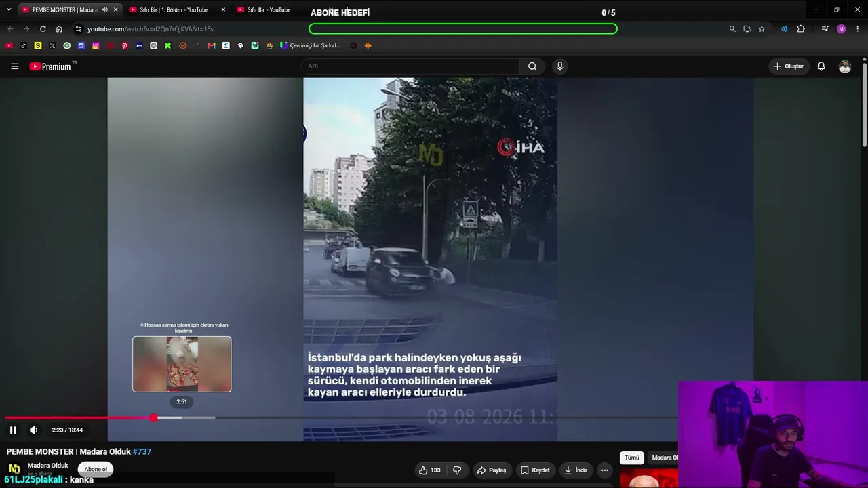Click the YouTube search magnifier button
868x488 pixels.
coord(532,66)
